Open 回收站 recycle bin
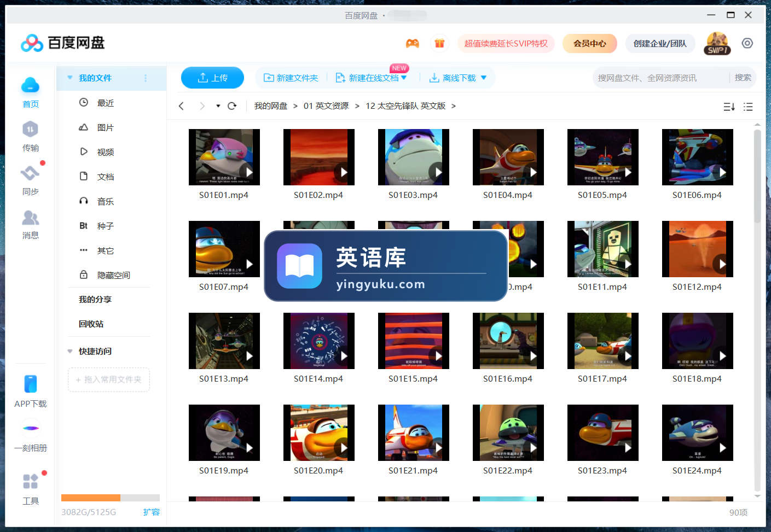This screenshot has height=532, width=771. (x=91, y=324)
